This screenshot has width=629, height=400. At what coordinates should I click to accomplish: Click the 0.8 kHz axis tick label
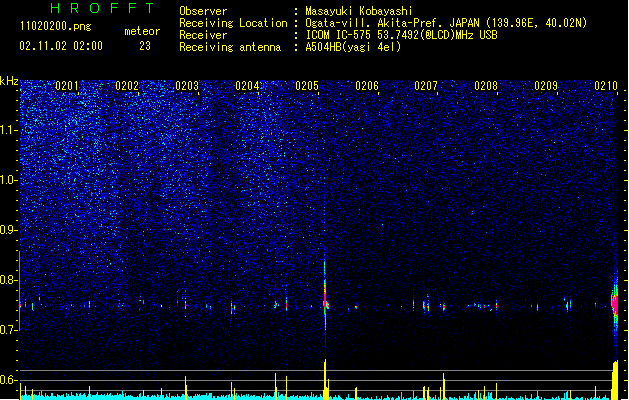click(9, 280)
